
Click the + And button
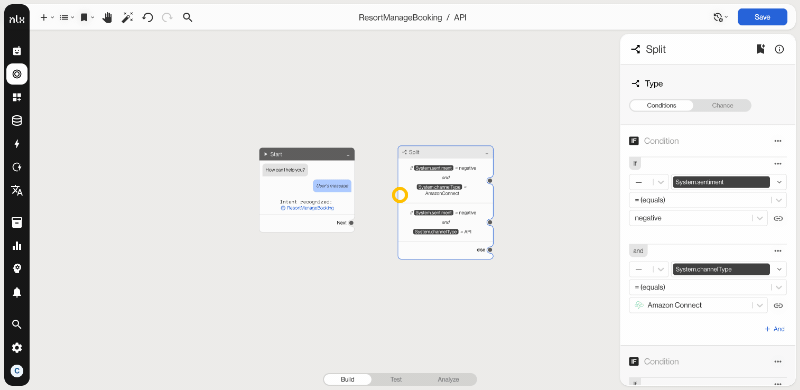point(774,329)
